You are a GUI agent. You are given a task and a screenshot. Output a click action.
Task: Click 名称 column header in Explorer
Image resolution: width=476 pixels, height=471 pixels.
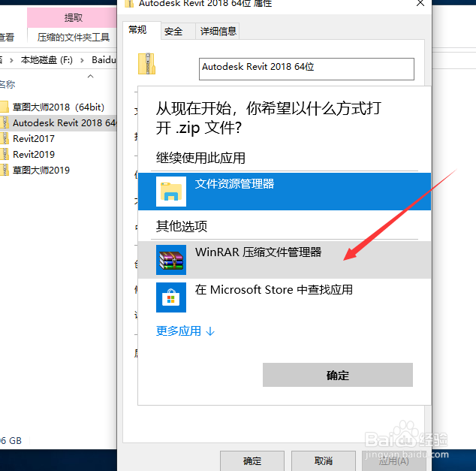[x=8, y=84]
